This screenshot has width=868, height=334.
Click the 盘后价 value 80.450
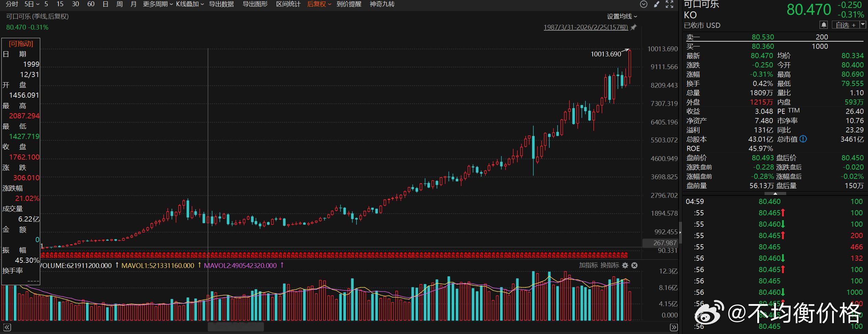point(853,158)
